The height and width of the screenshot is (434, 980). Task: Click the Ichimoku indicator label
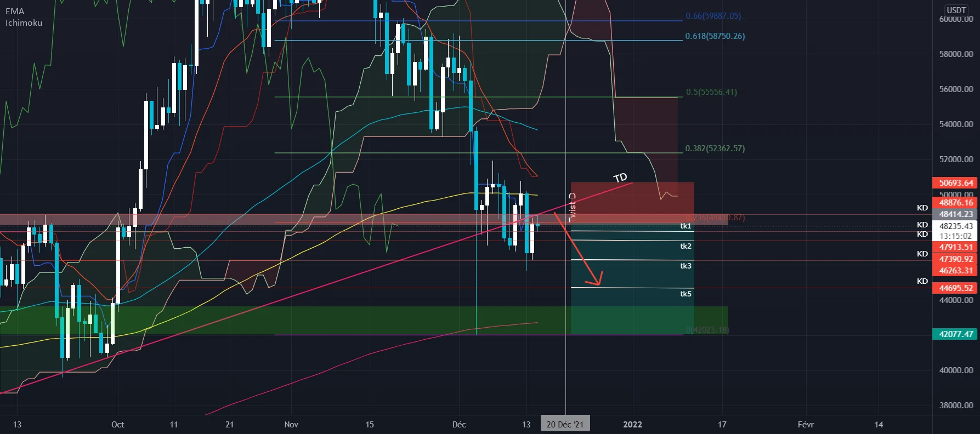click(x=24, y=22)
